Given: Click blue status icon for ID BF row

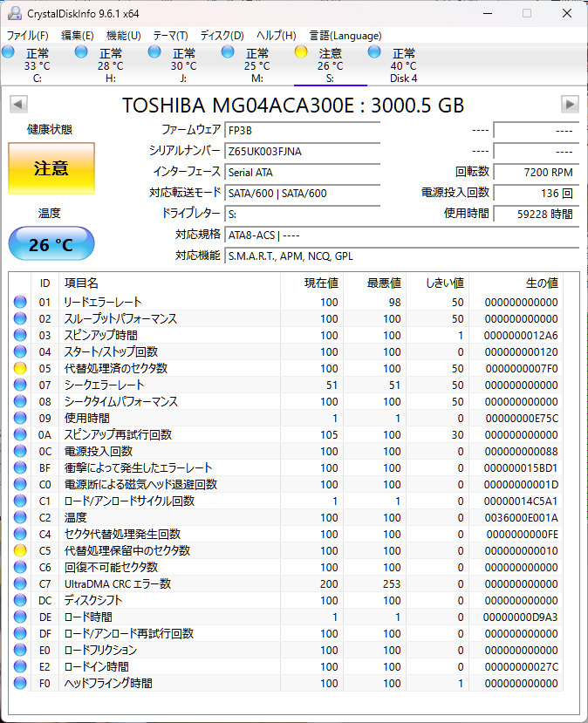Looking at the screenshot, I should [x=20, y=467].
